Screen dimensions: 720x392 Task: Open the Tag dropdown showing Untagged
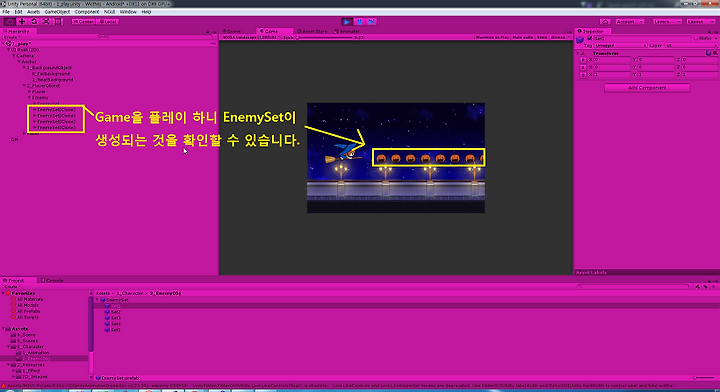coord(621,45)
